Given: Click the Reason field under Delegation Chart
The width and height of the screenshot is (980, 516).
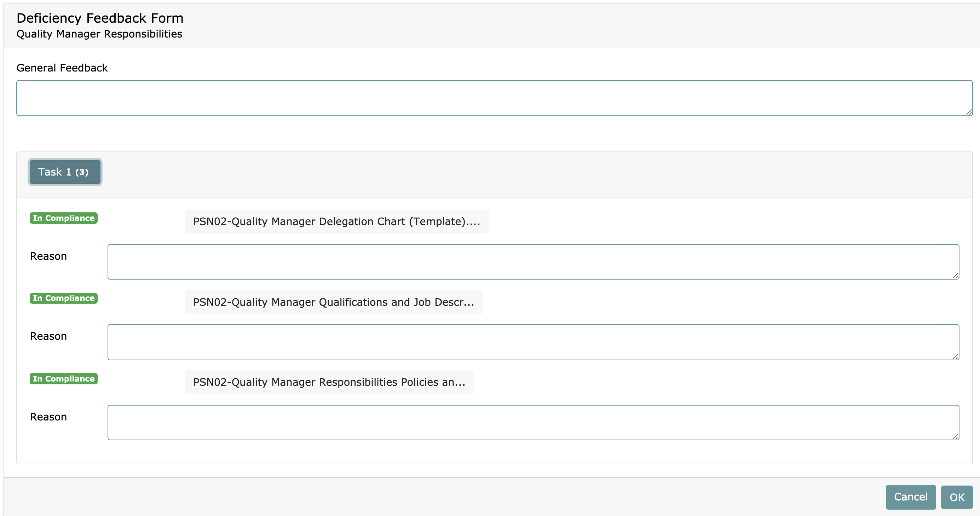Looking at the screenshot, I should click(x=533, y=262).
